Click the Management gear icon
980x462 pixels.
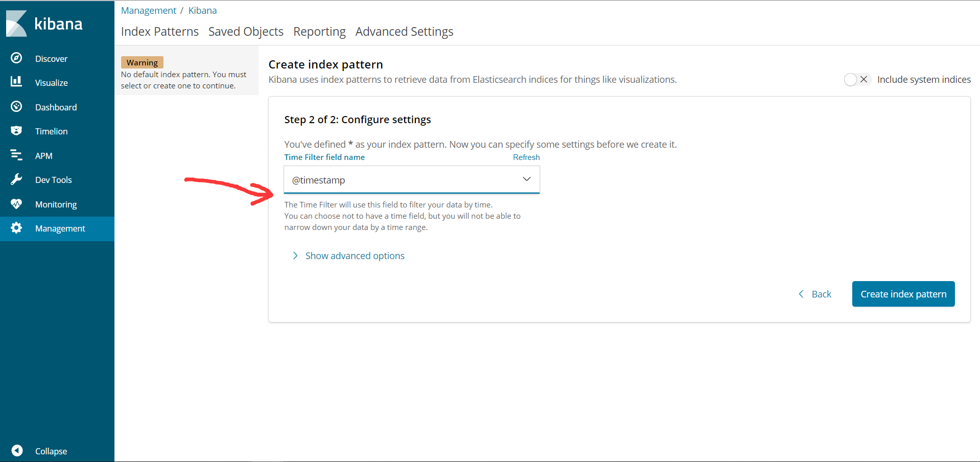coord(16,228)
